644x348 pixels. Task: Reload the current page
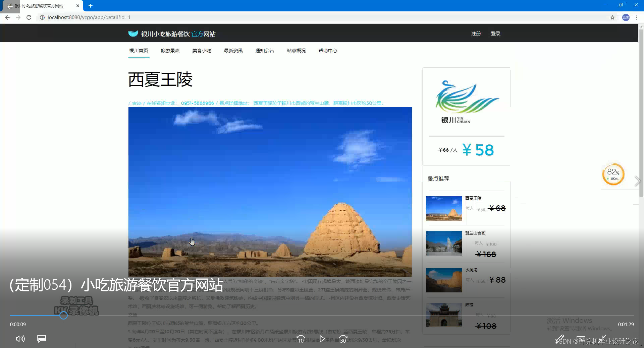(29, 17)
